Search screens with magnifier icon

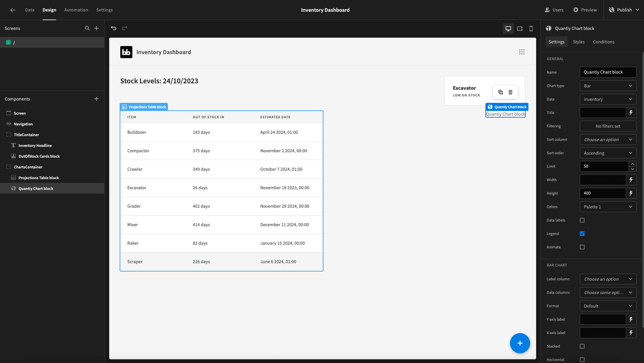pyautogui.click(x=87, y=28)
